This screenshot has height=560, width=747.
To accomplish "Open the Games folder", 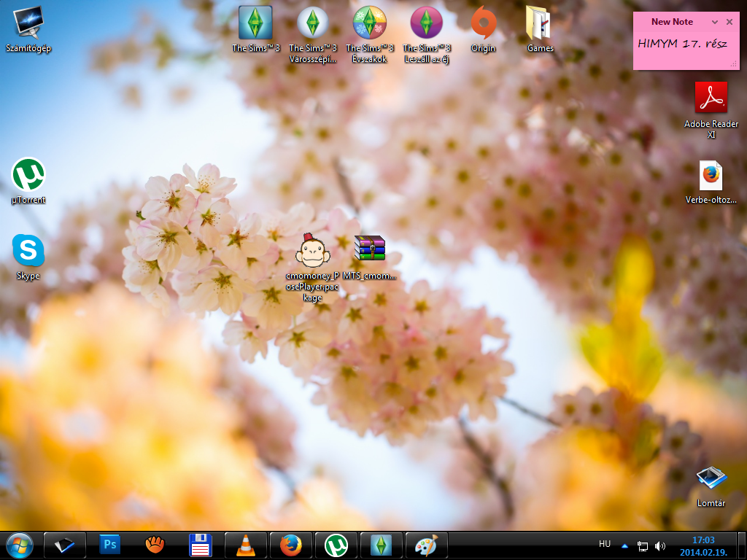I will point(540,29).
